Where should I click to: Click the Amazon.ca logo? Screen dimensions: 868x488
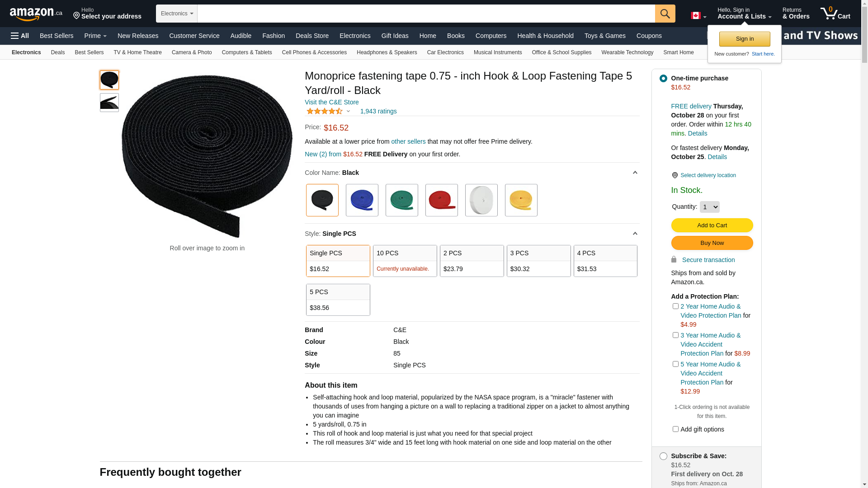pos(36,14)
